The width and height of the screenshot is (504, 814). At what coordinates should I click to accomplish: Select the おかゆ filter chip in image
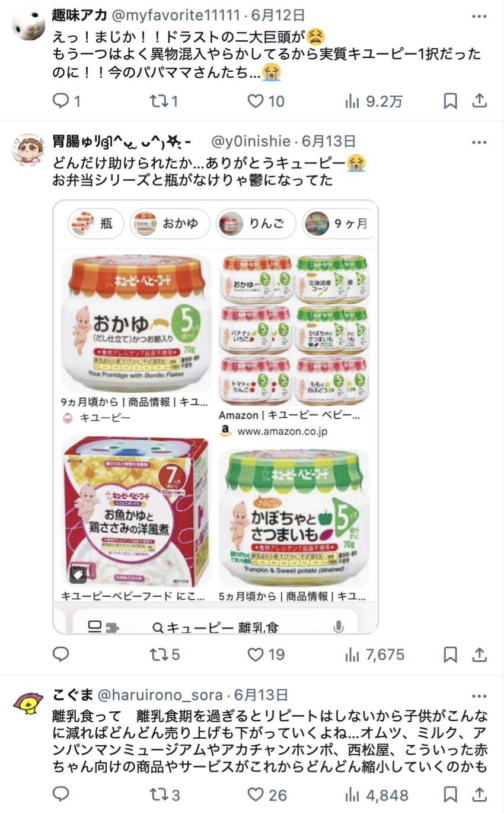(170, 224)
